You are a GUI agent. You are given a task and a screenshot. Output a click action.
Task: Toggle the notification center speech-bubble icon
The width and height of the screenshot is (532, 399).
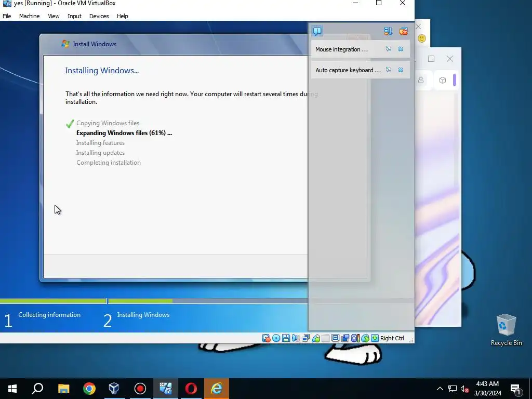(x=317, y=31)
